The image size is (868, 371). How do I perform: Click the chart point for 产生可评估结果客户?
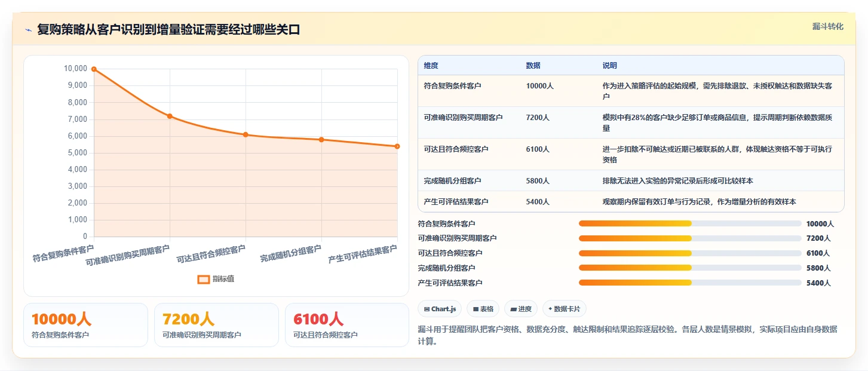point(397,146)
